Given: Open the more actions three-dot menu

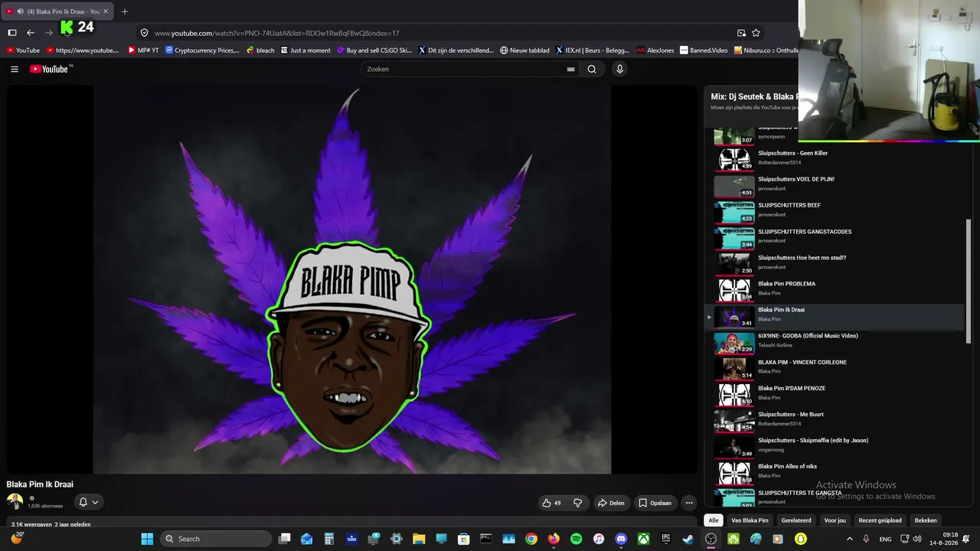Looking at the screenshot, I should click(689, 503).
